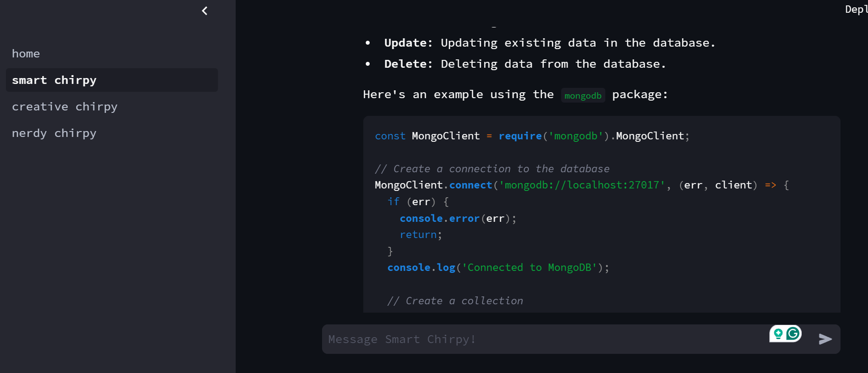The height and width of the screenshot is (373, 868).
Task: Collapse the sidebar with the left chevron
Action: coord(205,11)
